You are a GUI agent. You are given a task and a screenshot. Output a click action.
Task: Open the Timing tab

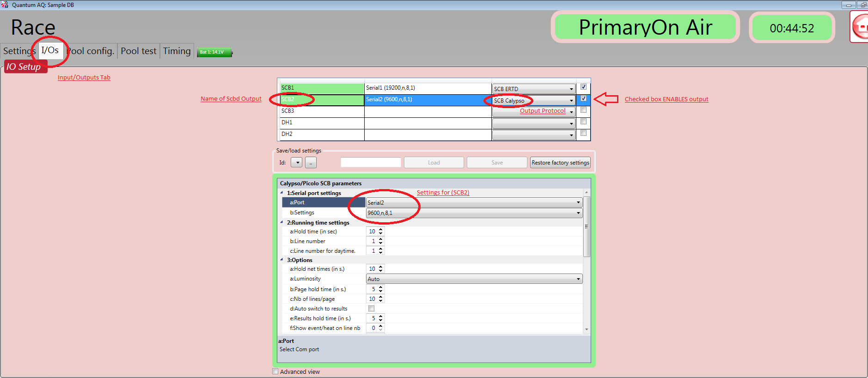[x=177, y=51]
